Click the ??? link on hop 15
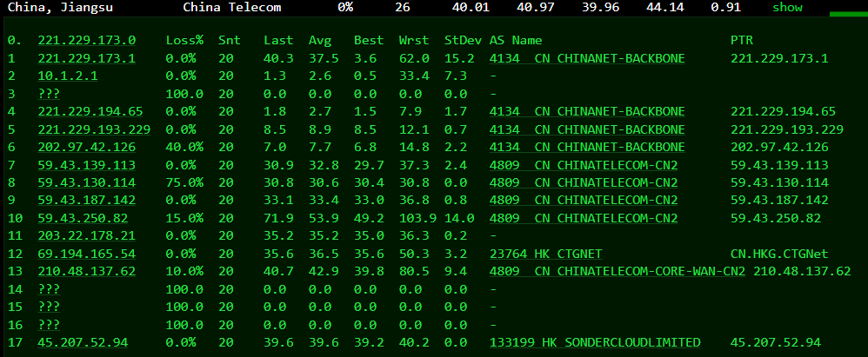868x357 pixels. click(x=49, y=307)
